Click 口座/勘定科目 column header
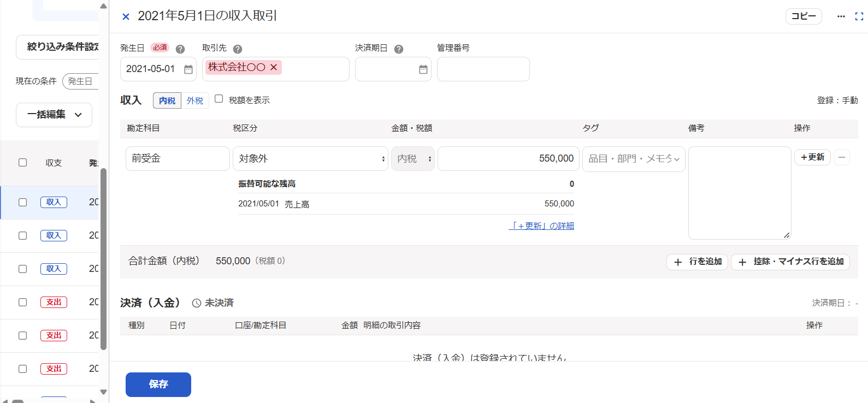This screenshot has height=403, width=868. click(261, 325)
